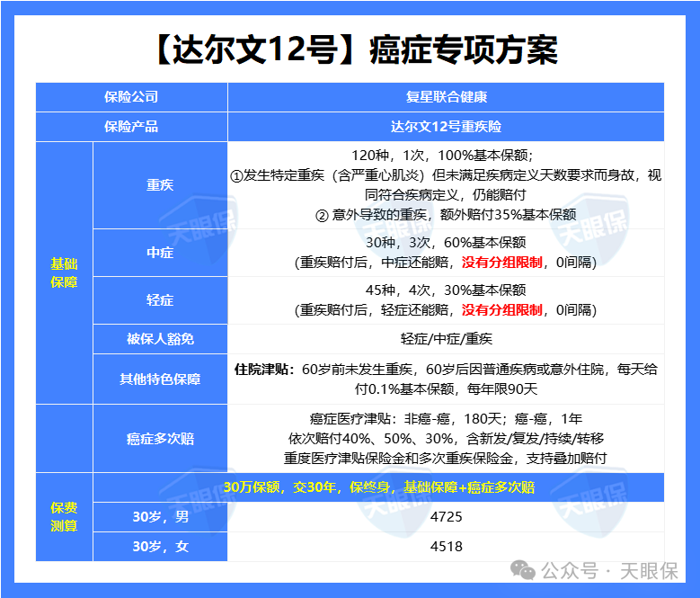
Task: Click the 公众号 · 天眼保 caption
Action: 609,571
